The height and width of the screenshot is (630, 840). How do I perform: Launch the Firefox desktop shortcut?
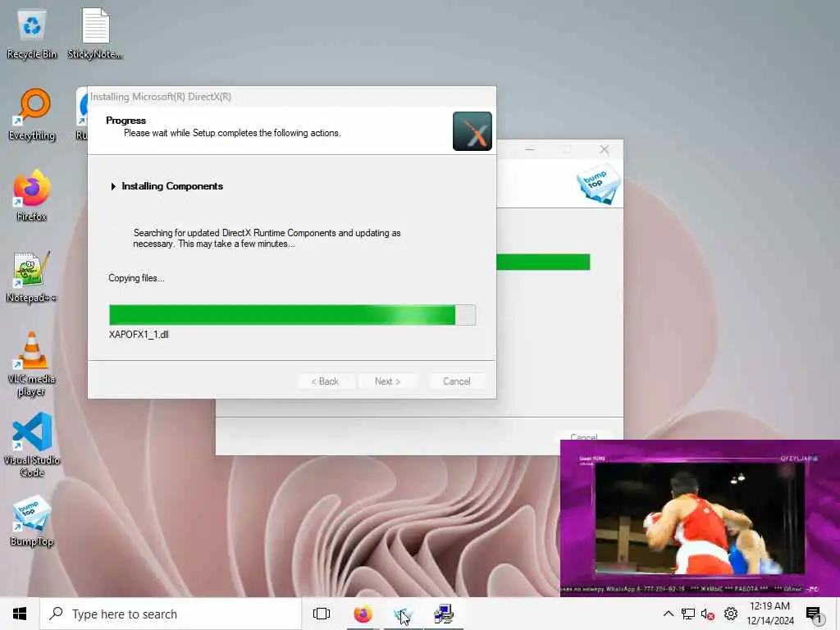[32, 195]
